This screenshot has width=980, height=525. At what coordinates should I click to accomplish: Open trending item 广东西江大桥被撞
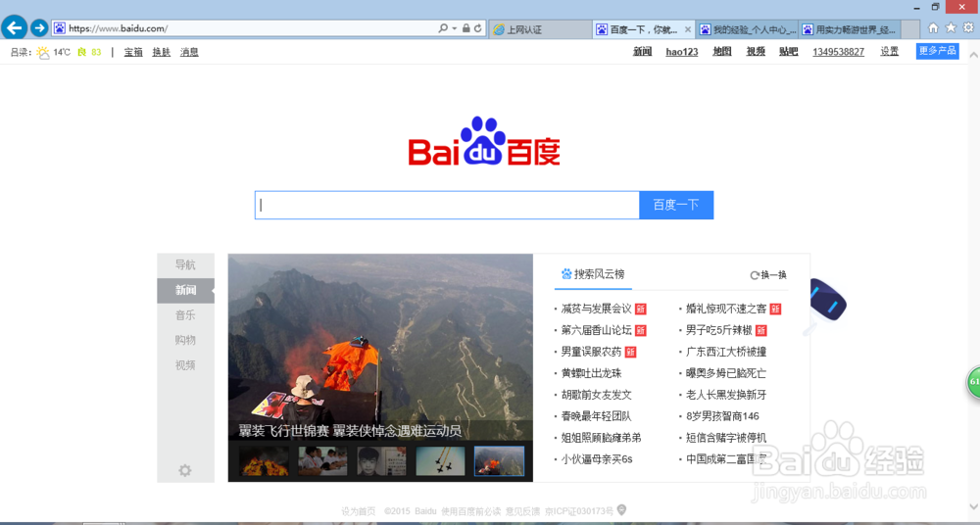726,352
